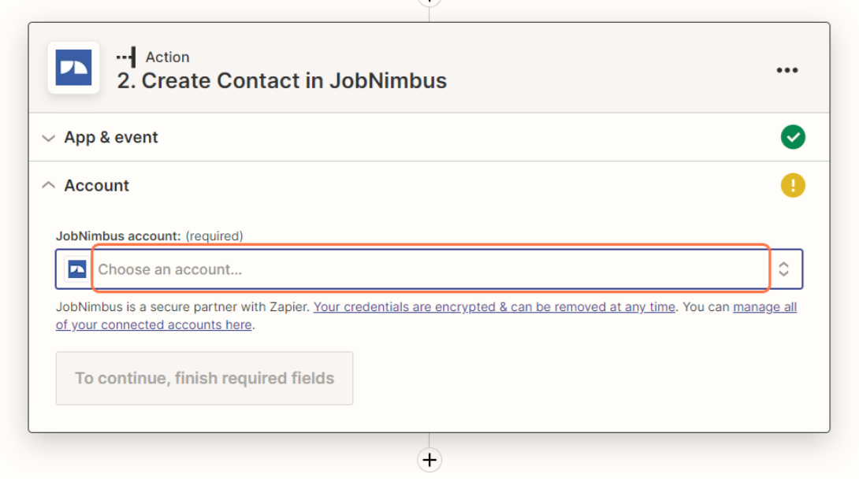Click the 'Choose an account...' field
Image resolution: width=859 pixels, height=504 pixels.
tap(430, 269)
